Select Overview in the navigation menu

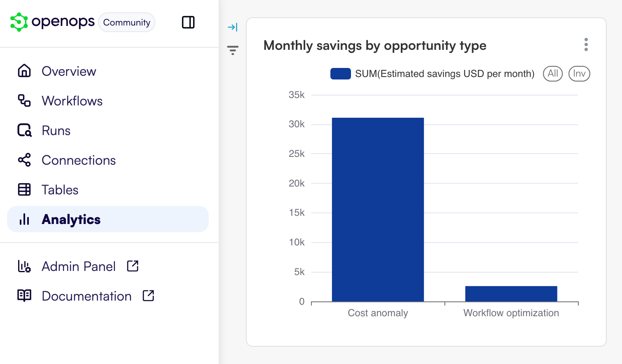[68, 71]
